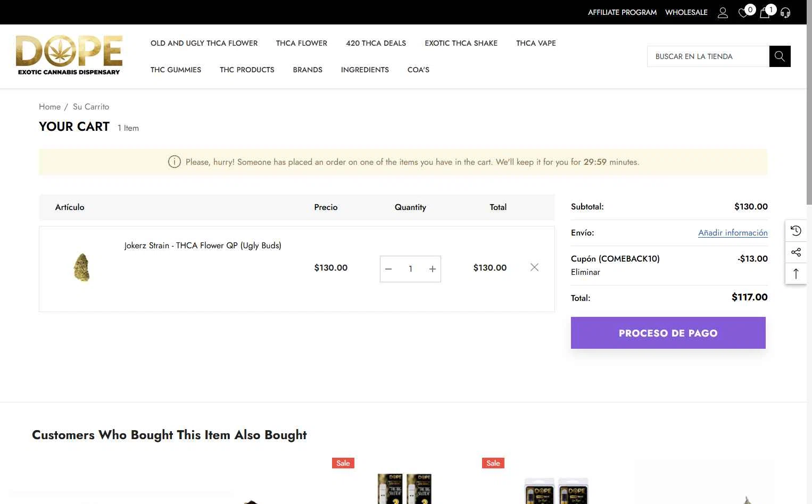Image resolution: width=812 pixels, height=504 pixels.
Task: Open the user account icon
Action: pos(723,13)
